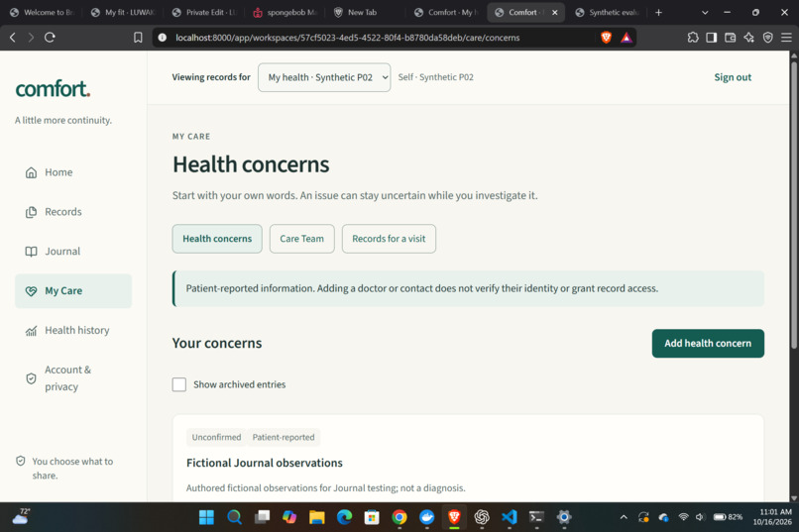Open Microsoft Store from the taskbar
Viewport: 799px width, 532px height.
(x=372, y=517)
